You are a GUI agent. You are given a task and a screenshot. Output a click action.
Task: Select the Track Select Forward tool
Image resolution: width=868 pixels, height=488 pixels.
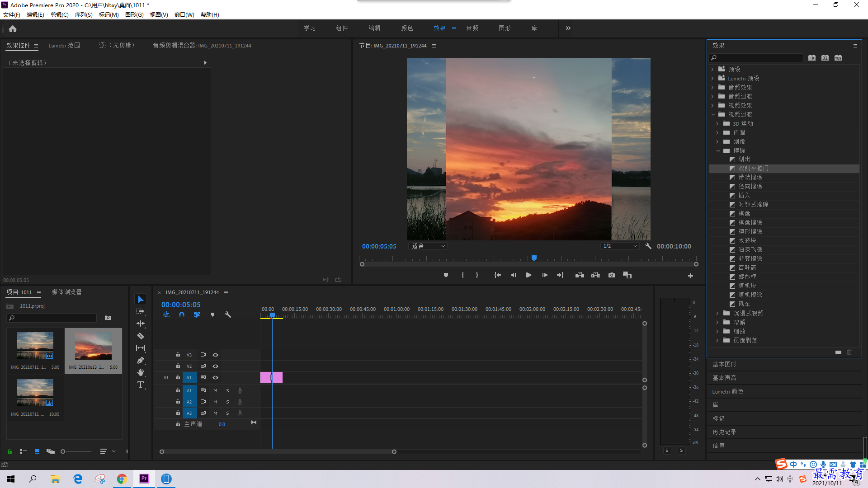pyautogui.click(x=141, y=311)
